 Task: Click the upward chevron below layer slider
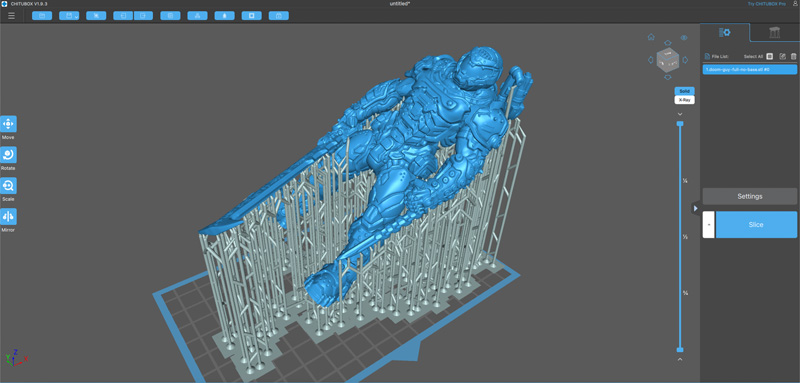click(x=680, y=360)
